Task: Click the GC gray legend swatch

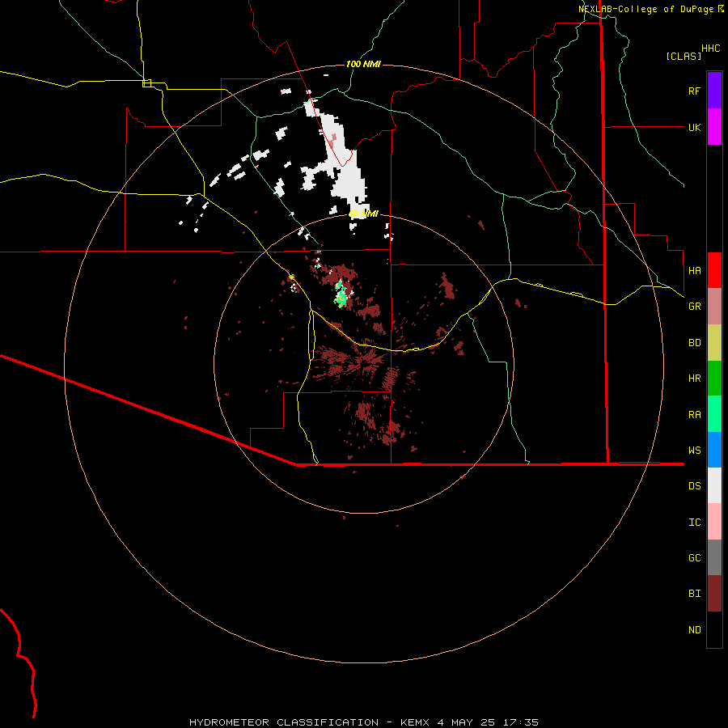Action: click(x=714, y=557)
